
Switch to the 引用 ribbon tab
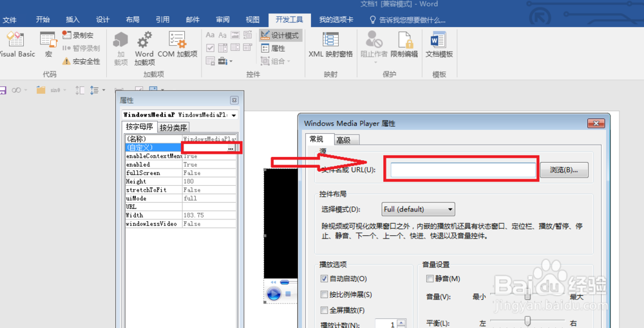[x=163, y=20]
